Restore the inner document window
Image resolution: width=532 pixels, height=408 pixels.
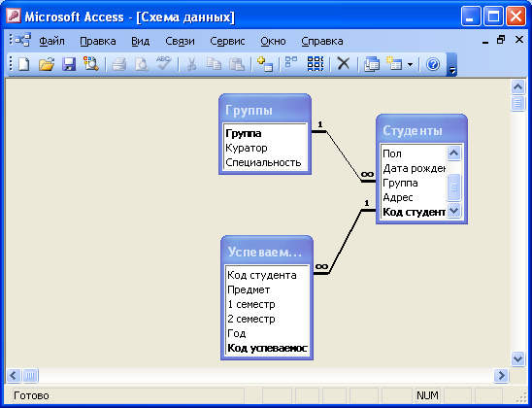501,40
